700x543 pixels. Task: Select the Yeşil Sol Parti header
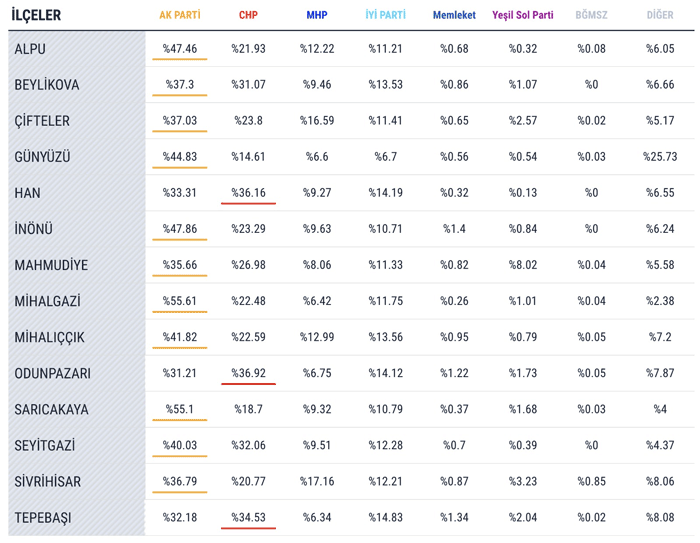523,15
